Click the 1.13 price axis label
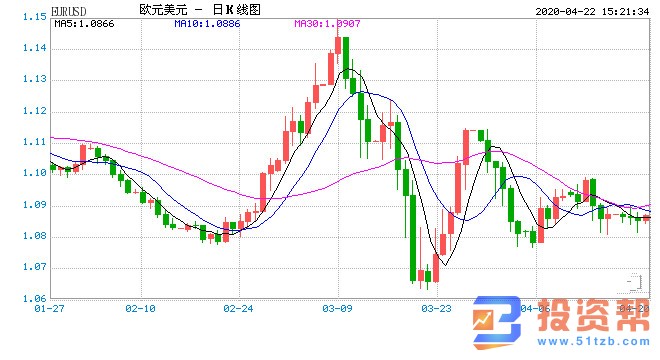Screen dimensions: 660x360 coord(35,79)
